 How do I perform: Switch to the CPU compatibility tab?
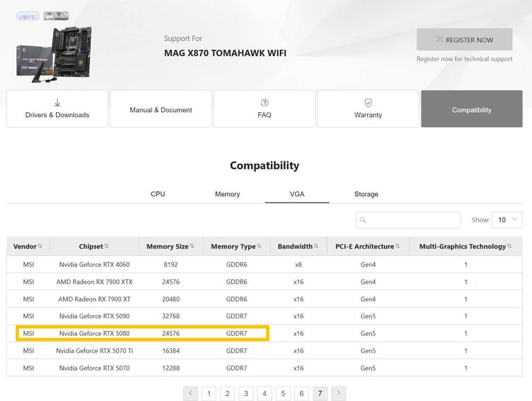coord(158,194)
